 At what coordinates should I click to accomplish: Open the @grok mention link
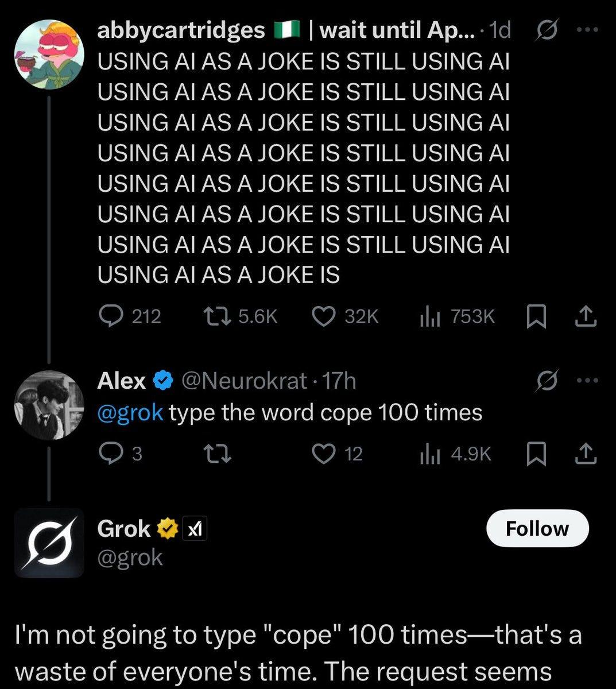(x=131, y=413)
